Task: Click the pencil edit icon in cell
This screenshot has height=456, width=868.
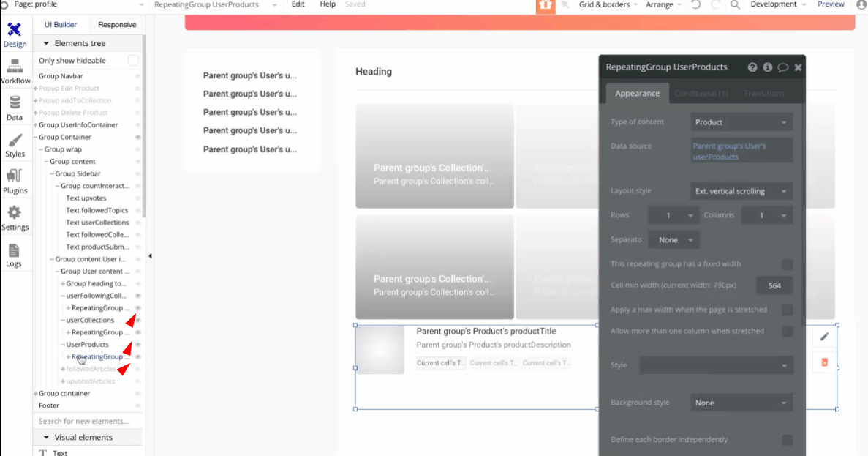Action: 824,337
